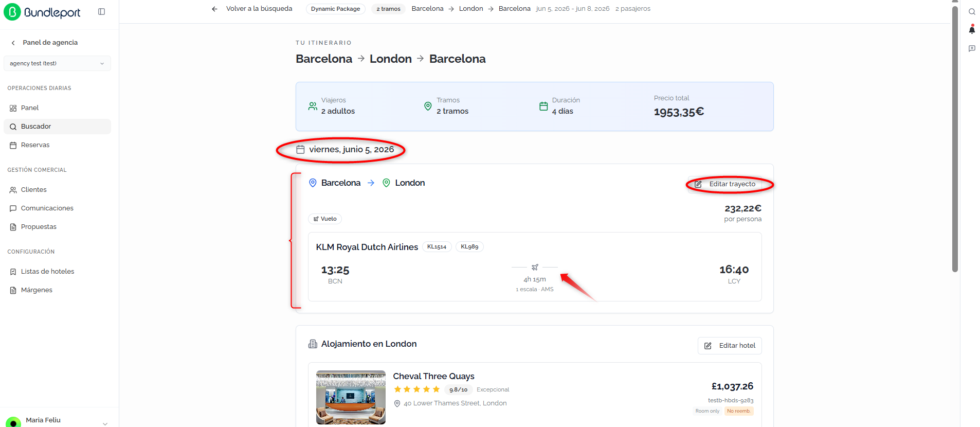Viewport: 980px width, 427px height.
Task: Open Listas de hoteles
Action: pyautogui.click(x=57, y=272)
